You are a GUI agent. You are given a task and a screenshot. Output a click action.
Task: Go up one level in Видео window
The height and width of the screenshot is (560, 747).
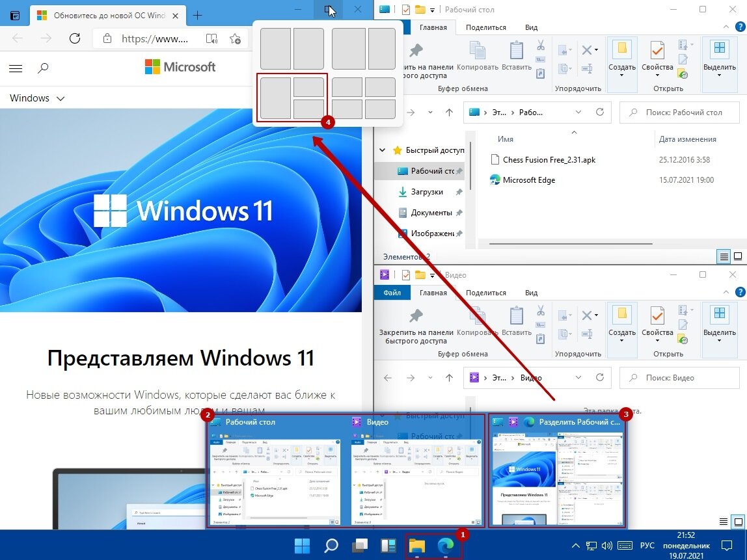pos(449,378)
